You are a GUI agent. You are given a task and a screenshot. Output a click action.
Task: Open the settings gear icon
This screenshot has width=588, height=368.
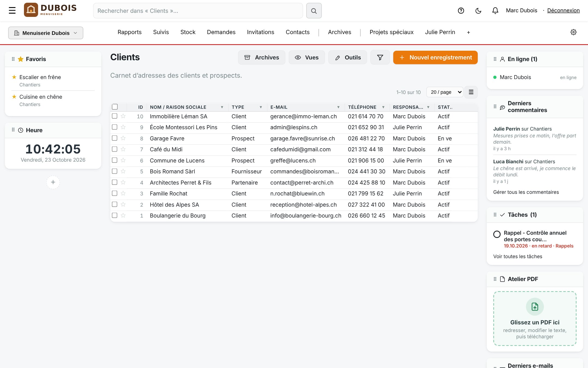(x=573, y=32)
